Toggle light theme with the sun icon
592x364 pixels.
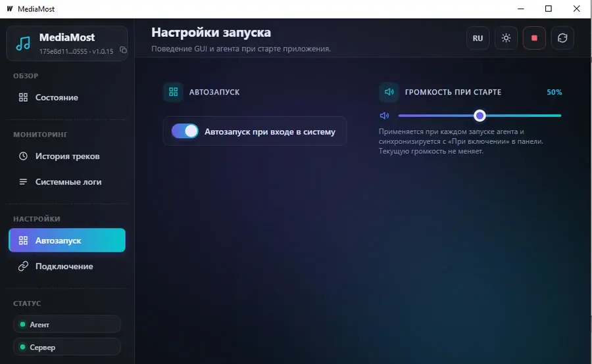coord(506,38)
